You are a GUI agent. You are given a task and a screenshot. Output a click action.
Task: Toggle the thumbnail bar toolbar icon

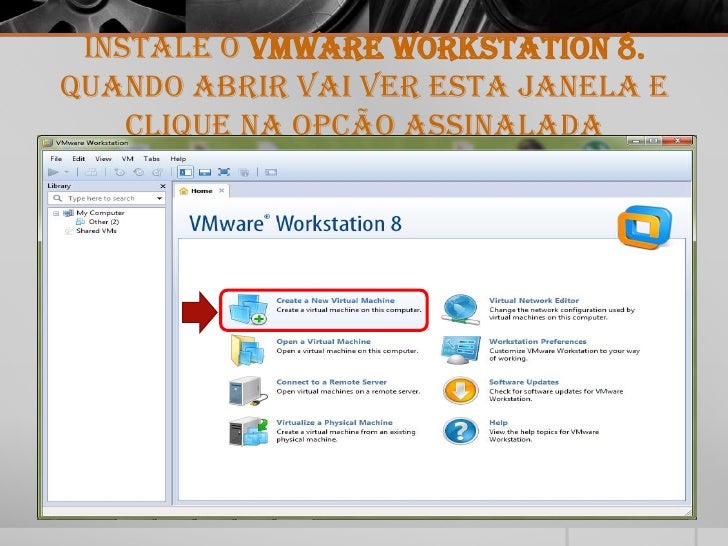(205, 172)
